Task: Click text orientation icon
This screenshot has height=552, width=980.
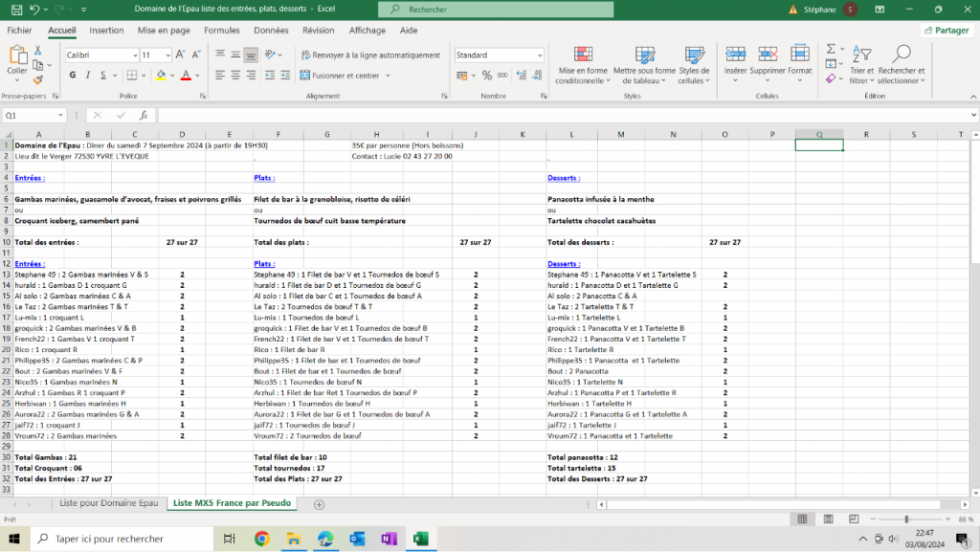Action: (x=271, y=55)
